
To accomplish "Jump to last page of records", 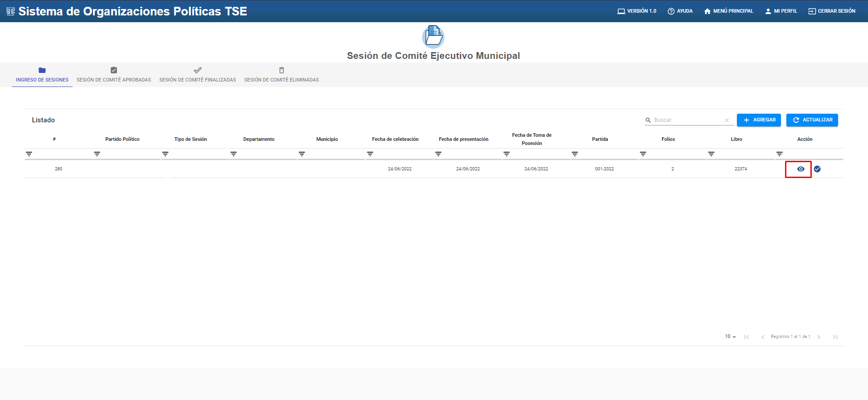I will click(x=834, y=337).
